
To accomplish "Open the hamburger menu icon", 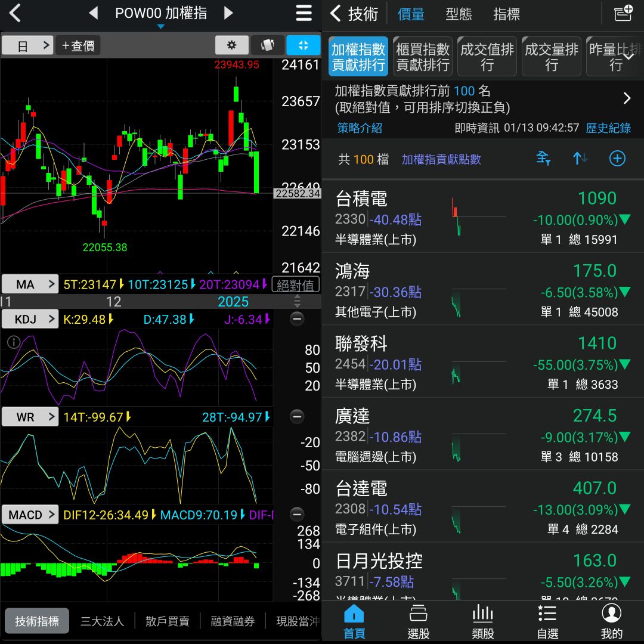I will (304, 14).
